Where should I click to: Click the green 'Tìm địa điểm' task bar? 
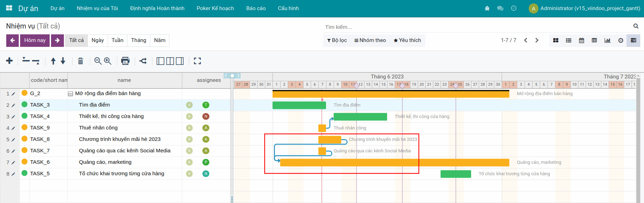(299, 105)
